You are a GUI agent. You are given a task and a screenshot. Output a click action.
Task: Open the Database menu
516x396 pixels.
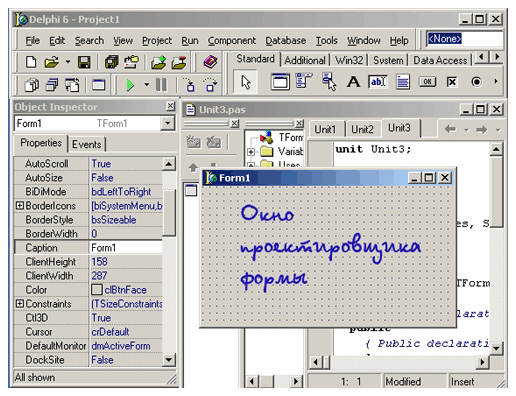[286, 41]
